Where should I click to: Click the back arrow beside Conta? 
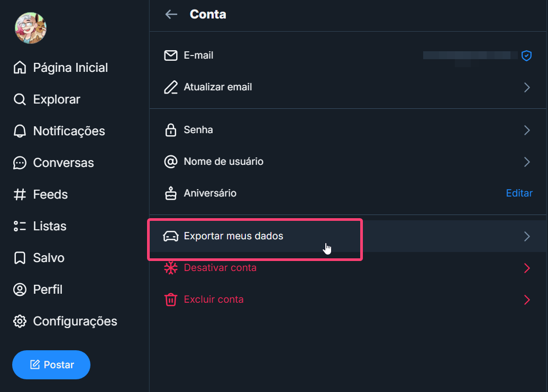[x=171, y=14]
